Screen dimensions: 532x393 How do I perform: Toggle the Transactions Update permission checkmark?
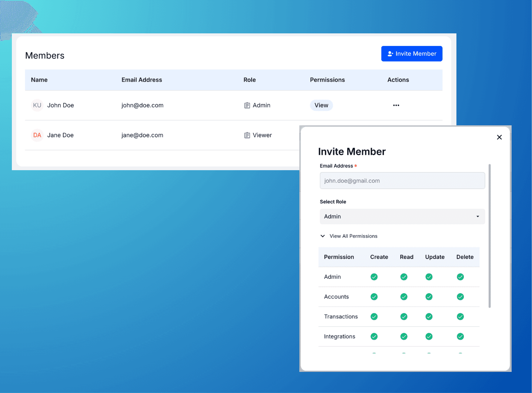429,317
